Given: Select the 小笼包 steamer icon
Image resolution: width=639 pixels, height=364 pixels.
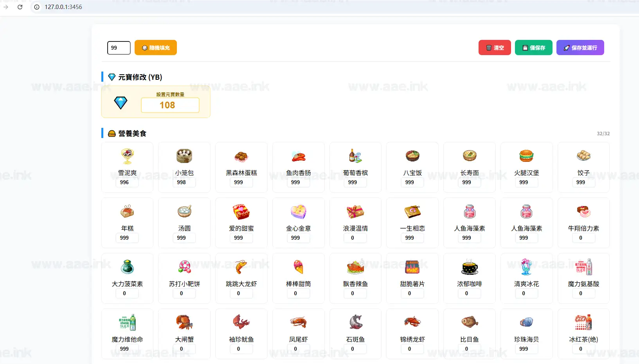Looking at the screenshot, I should pyautogui.click(x=184, y=156).
